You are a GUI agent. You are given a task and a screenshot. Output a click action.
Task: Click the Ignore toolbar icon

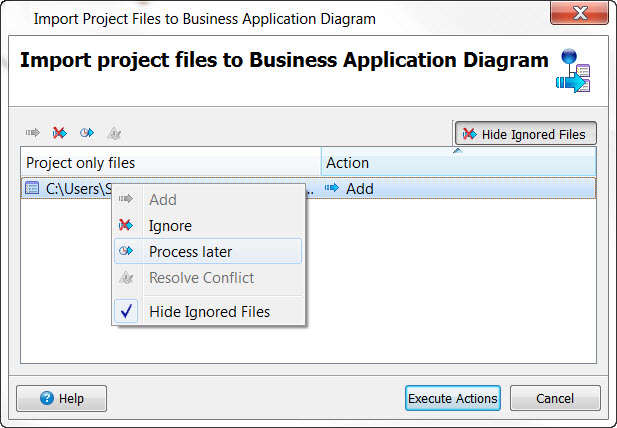[60, 133]
